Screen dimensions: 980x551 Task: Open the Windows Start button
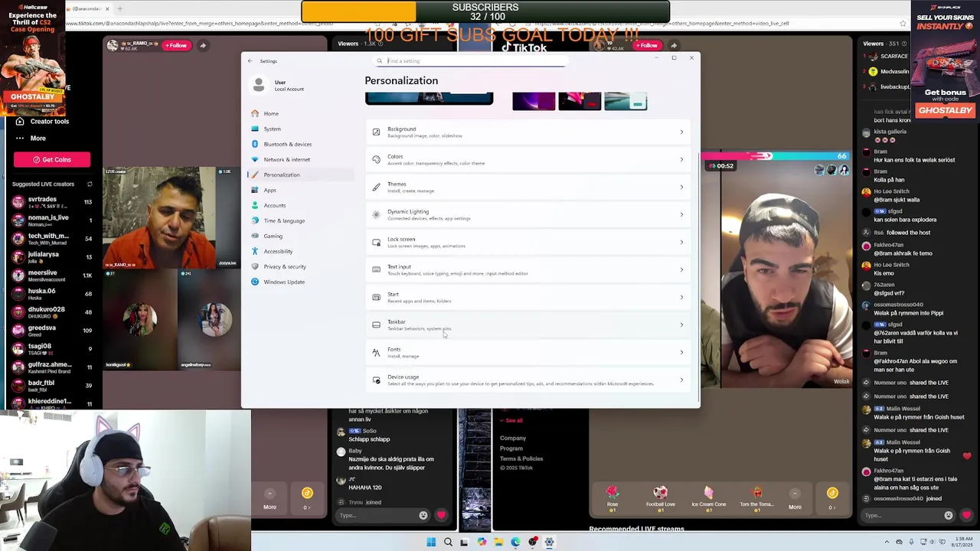point(431,542)
